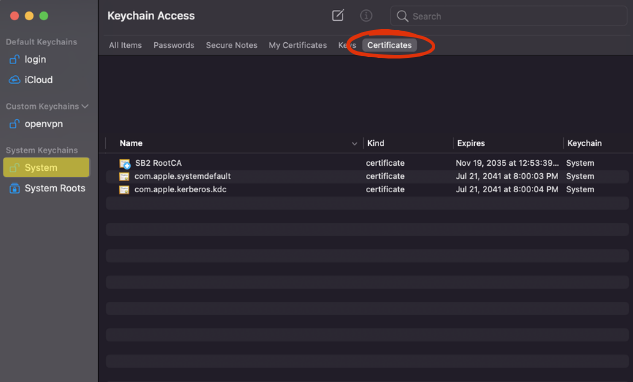Click the SB2 RootCA certificate icon
The height and width of the screenshot is (382, 633).
tap(124, 164)
